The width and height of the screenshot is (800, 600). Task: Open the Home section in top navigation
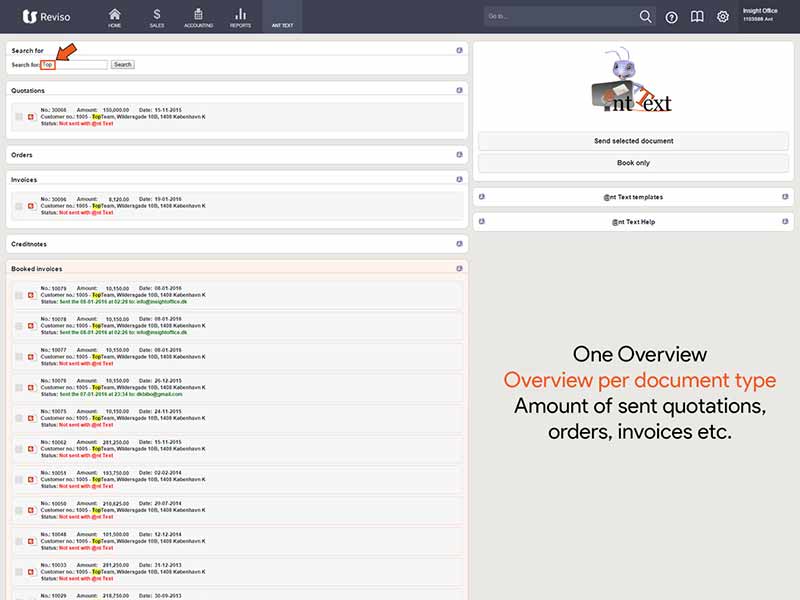click(x=114, y=17)
